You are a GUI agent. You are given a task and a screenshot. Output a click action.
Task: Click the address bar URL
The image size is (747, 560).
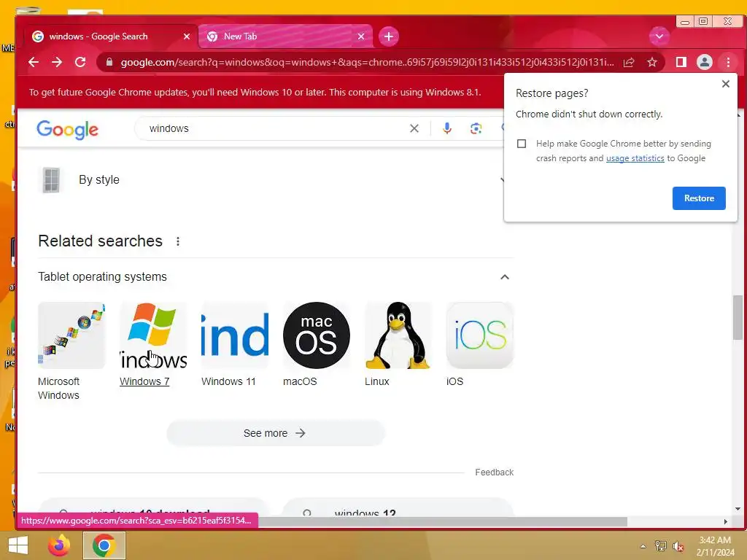click(367, 62)
